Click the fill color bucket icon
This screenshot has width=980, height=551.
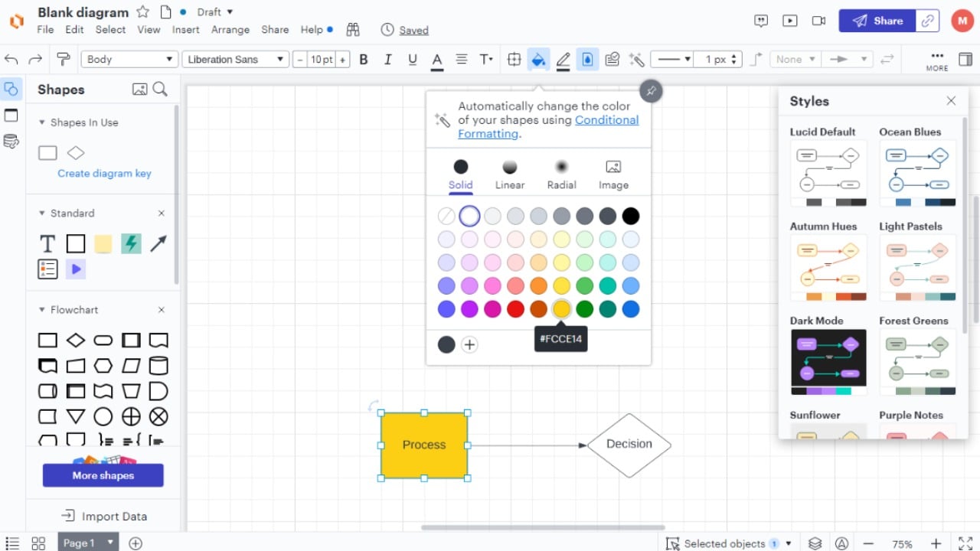coord(538,60)
